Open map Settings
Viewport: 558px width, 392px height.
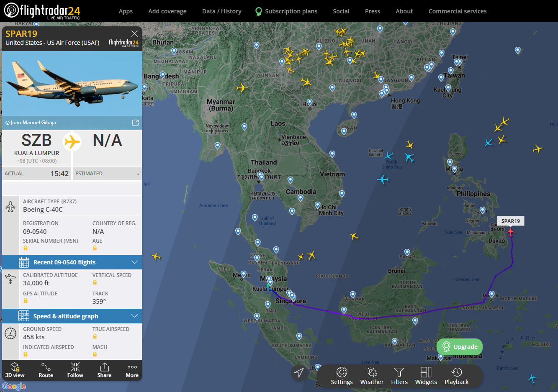(x=342, y=376)
